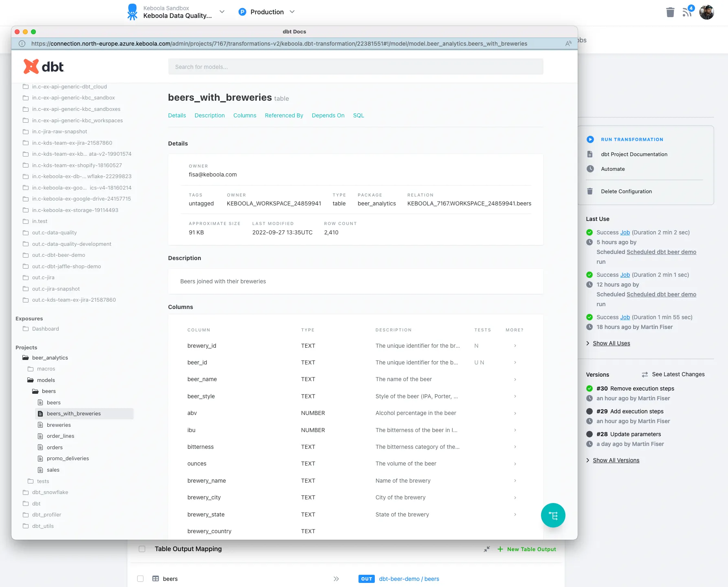728x587 pixels.
Task: Expand Show All Uses
Action: (x=611, y=343)
